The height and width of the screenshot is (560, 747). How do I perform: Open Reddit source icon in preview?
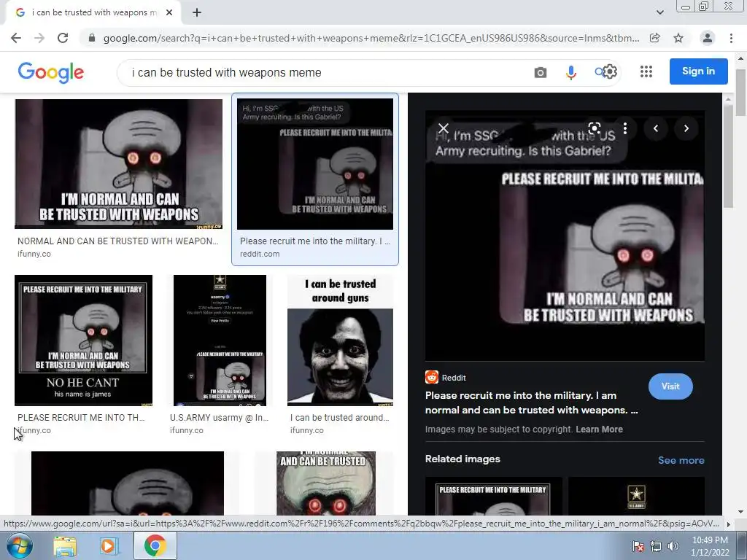coord(432,377)
